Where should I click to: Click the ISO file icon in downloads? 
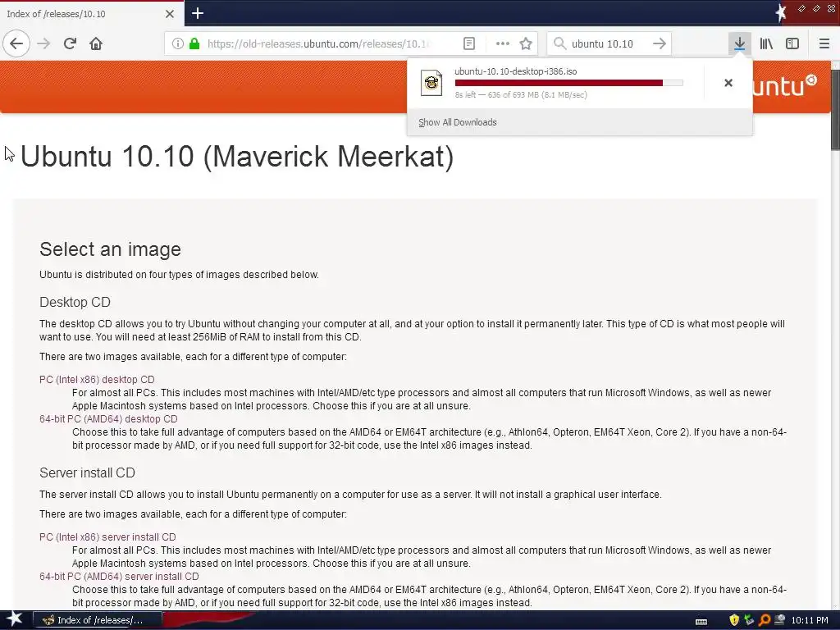click(x=431, y=83)
